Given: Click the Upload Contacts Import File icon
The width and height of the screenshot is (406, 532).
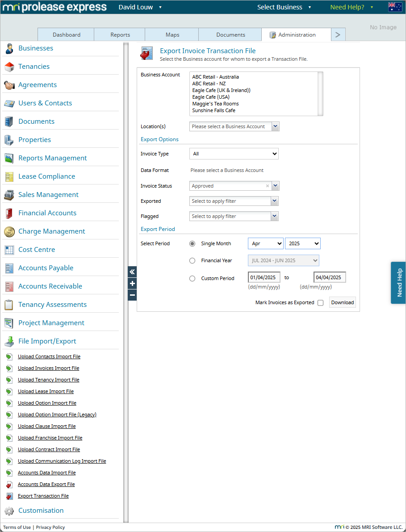Looking at the screenshot, I should [9, 357].
